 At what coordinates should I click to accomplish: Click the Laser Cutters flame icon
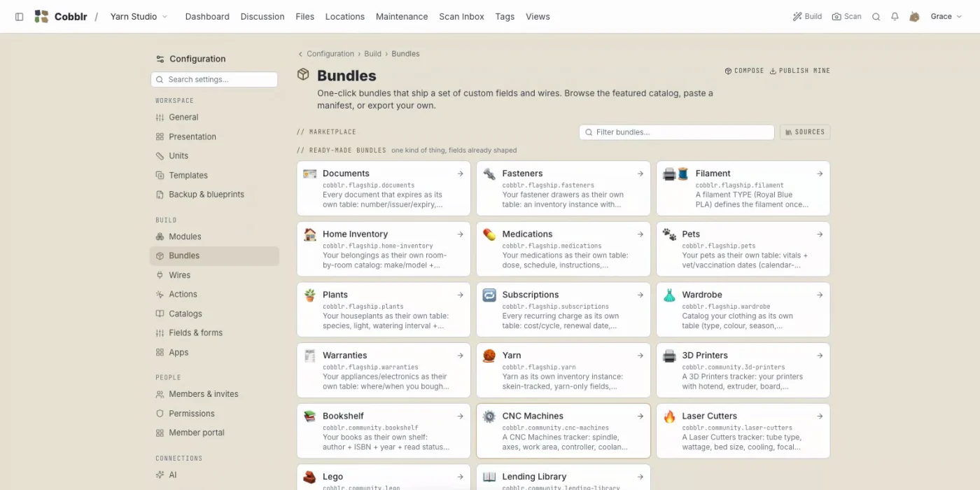[669, 416]
